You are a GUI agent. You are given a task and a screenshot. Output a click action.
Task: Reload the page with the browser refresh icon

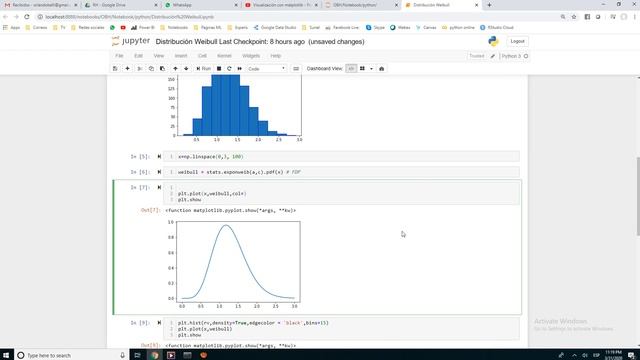pyautogui.click(x=27, y=17)
